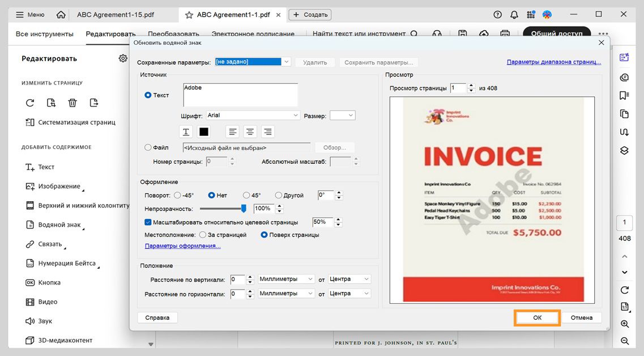The width and height of the screenshot is (644, 356).
Task: Open the Размер font size dropdown
Action: coord(343,116)
